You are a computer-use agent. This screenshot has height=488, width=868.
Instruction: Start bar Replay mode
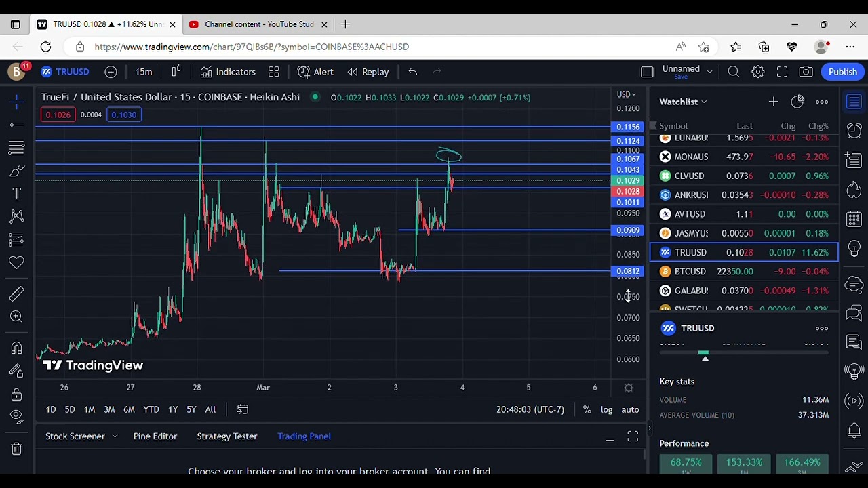point(368,72)
